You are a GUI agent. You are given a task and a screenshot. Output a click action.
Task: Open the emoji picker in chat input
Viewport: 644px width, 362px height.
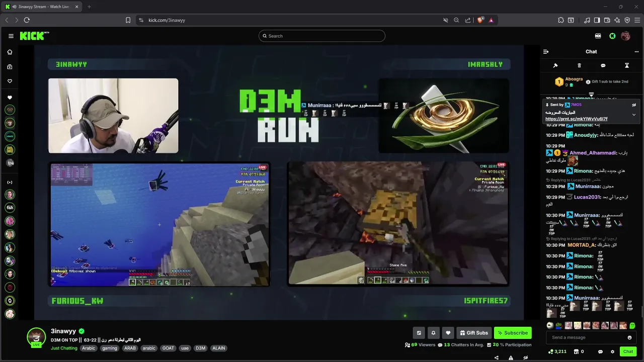(629, 337)
